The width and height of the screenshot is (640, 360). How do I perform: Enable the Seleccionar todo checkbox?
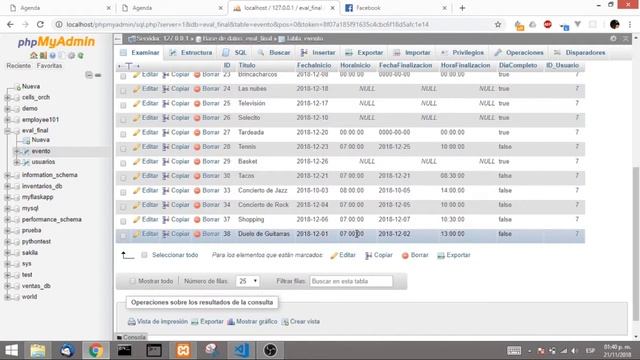click(x=144, y=255)
